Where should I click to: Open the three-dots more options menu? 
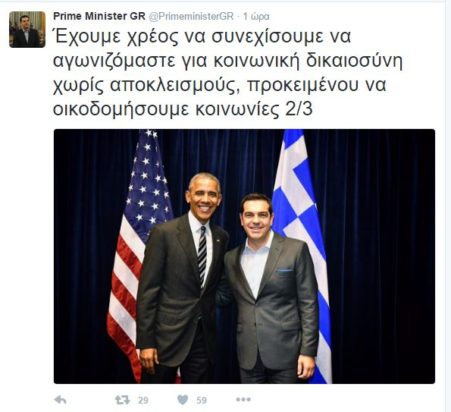243,399
